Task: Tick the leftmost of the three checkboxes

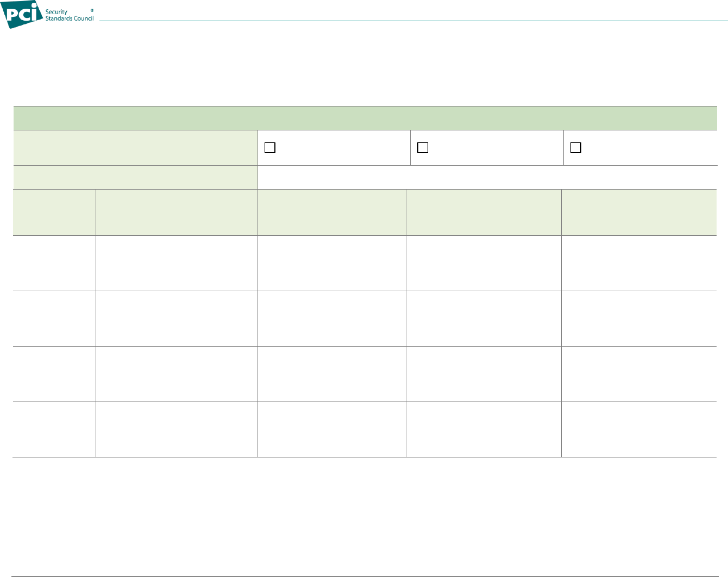Action: (270, 148)
